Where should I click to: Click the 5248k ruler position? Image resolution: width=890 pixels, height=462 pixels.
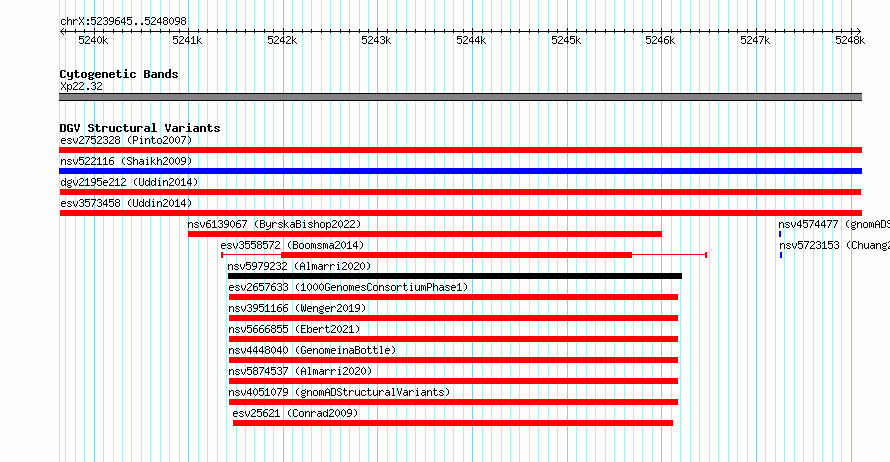tap(850, 40)
